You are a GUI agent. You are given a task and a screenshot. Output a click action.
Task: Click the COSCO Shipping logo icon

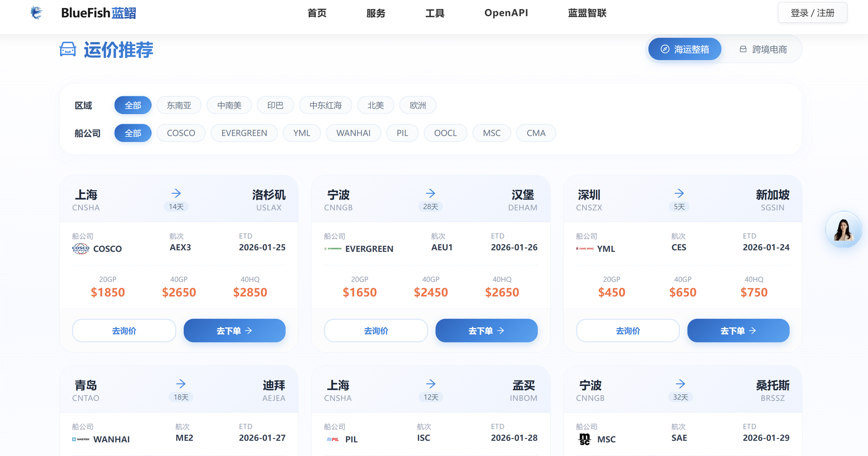pos(81,249)
